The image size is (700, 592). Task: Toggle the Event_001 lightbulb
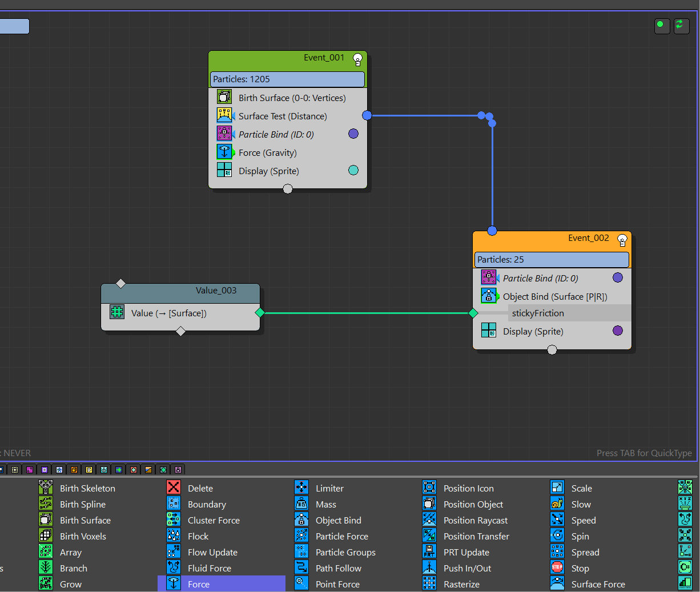(x=357, y=58)
